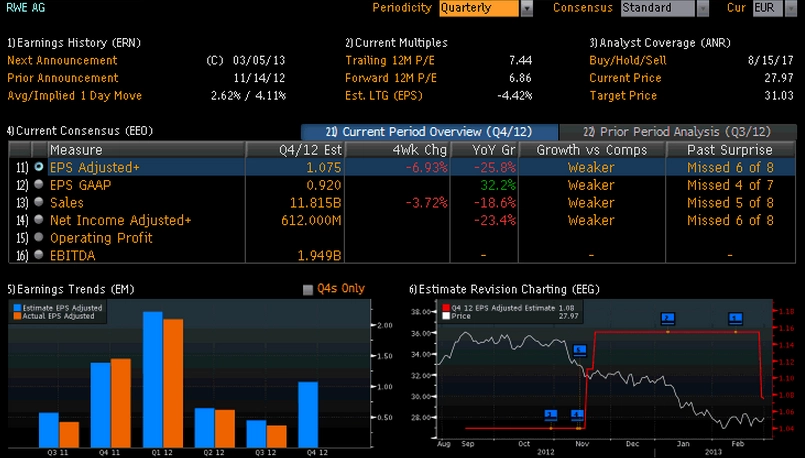The height and width of the screenshot is (458, 805).
Task: Open Current Consensus (EEO) section
Action: 80,131
